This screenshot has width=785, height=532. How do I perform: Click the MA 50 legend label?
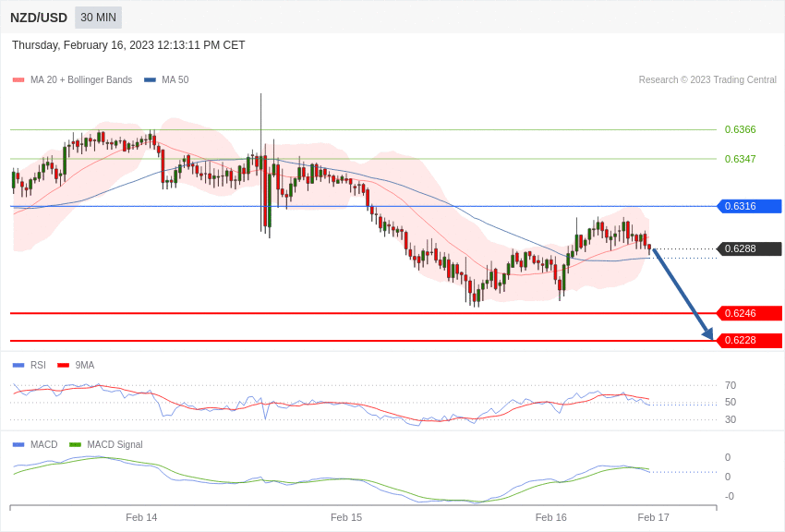(x=175, y=79)
